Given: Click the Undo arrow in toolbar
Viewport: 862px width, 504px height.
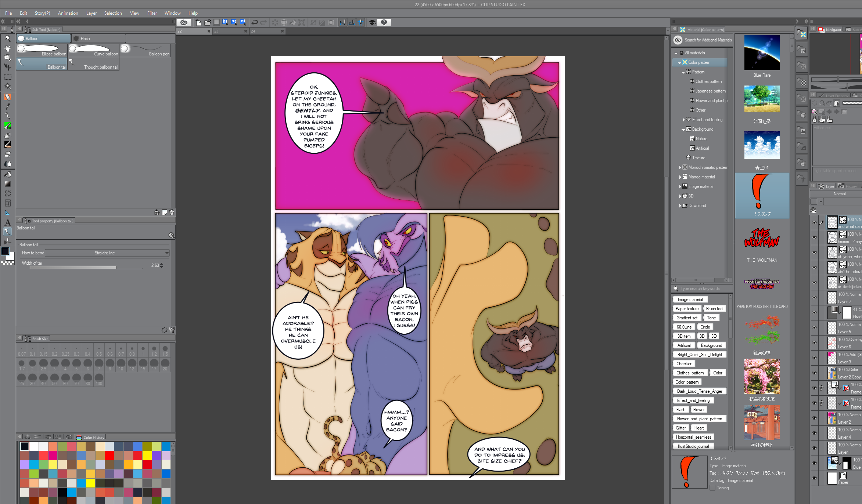Looking at the screenshot, I should point(254,22).
